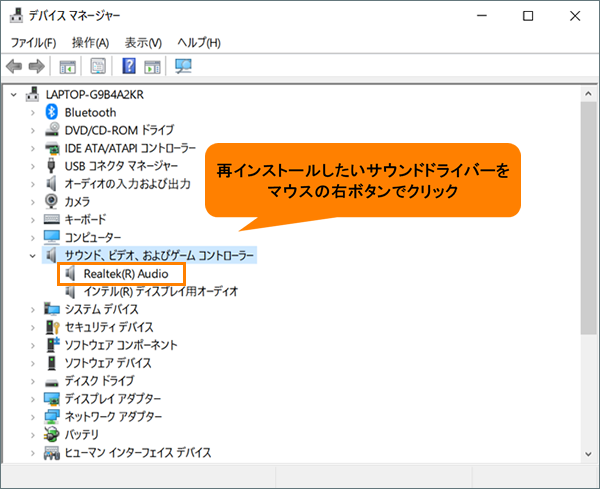Viewport: 600px width, 489px height.
Task: Click the Back arrow toolbar icon
Action: (14, 67)
